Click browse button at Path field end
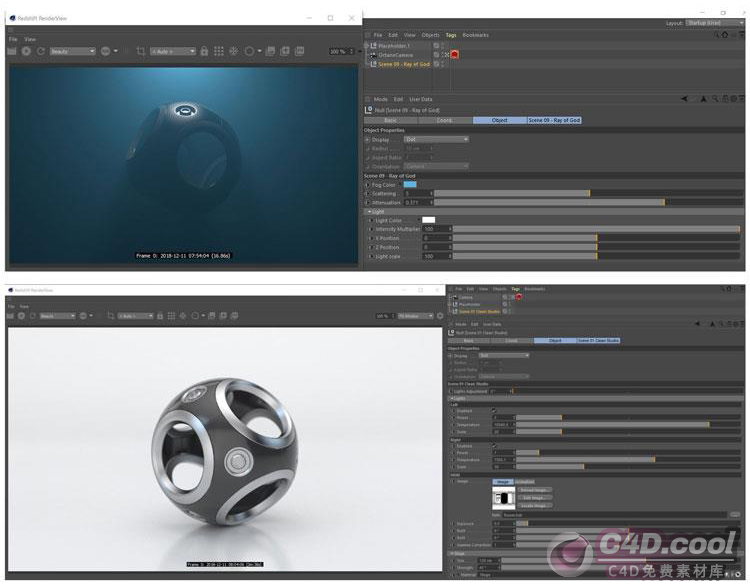 pyautogui.click(x=734, y=515)
